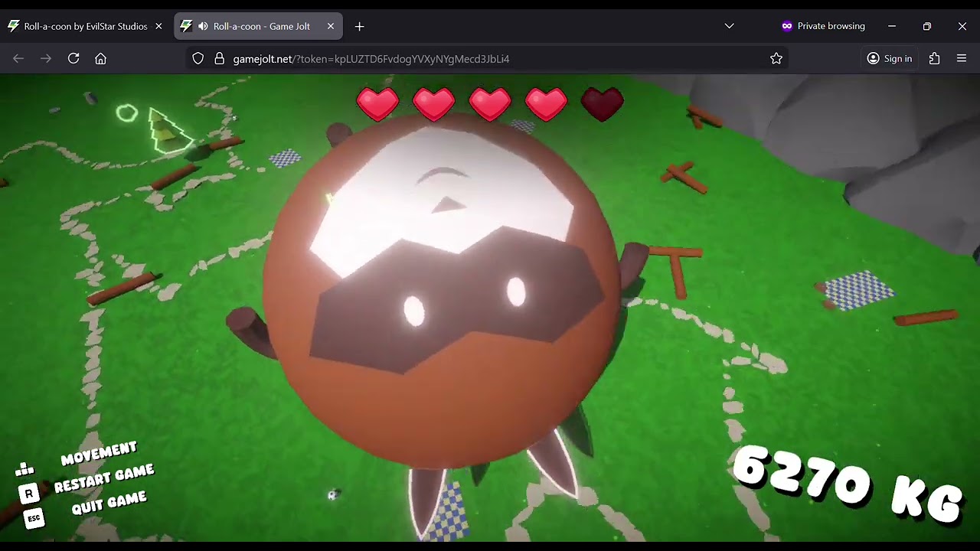
Task: Click the movement arrow keys icon
Action: pyautogui.click(x=24, y=468)
